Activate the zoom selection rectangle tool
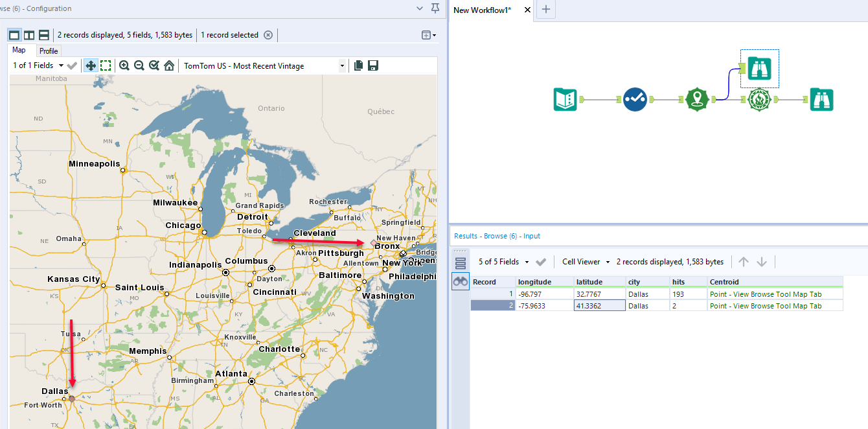868x429 pixels. pyautogui.click(x=106, y=65)
